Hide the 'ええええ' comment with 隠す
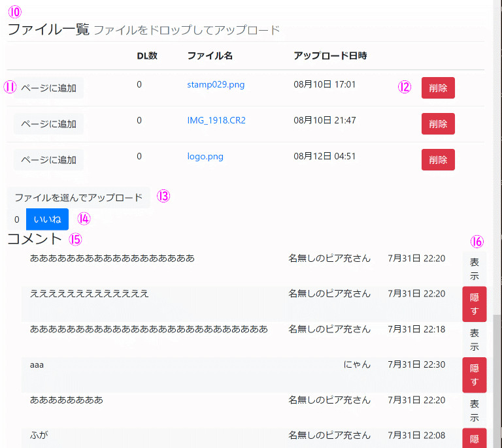 click(x=475, y=304)
